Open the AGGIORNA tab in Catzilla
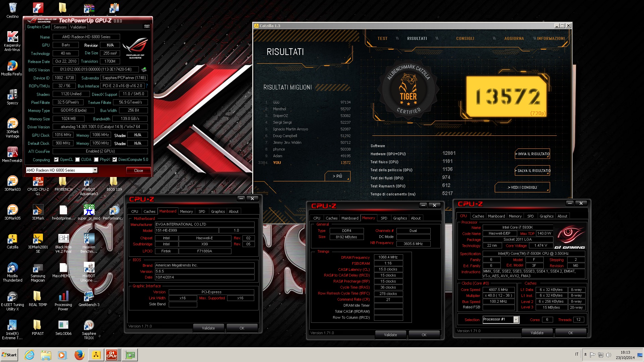The height and width of the screenshot is (362, 644). (x=514, y=39)
